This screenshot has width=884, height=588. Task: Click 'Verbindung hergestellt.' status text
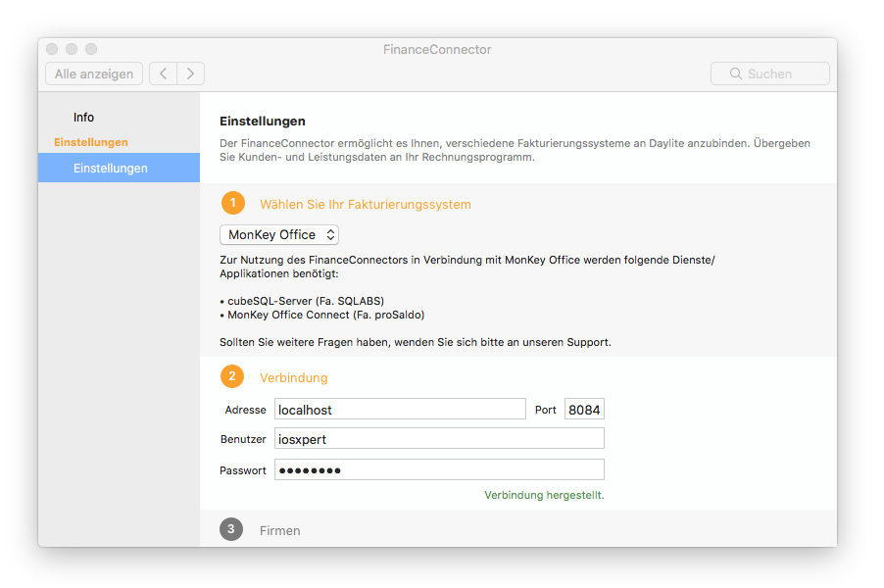tap(544, 495)
